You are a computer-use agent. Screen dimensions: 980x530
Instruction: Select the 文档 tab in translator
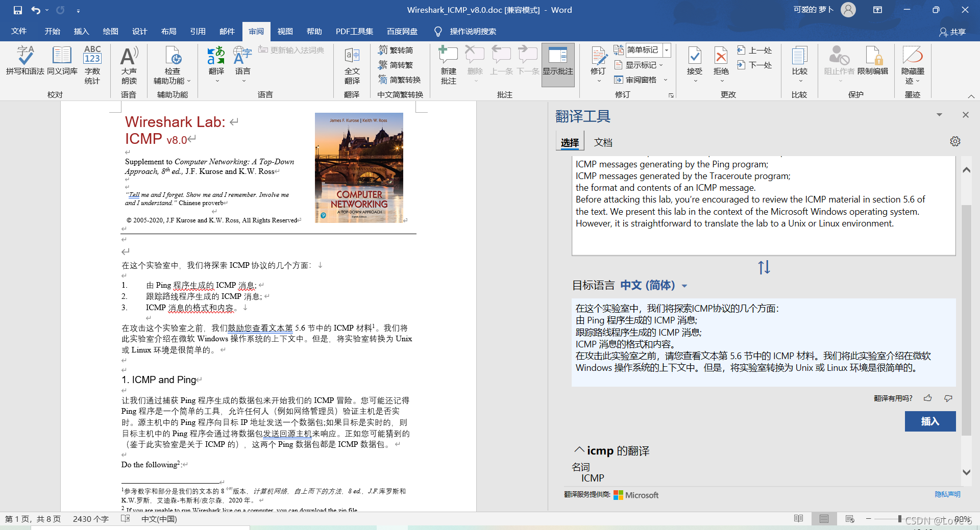click(x=603, y=142)
